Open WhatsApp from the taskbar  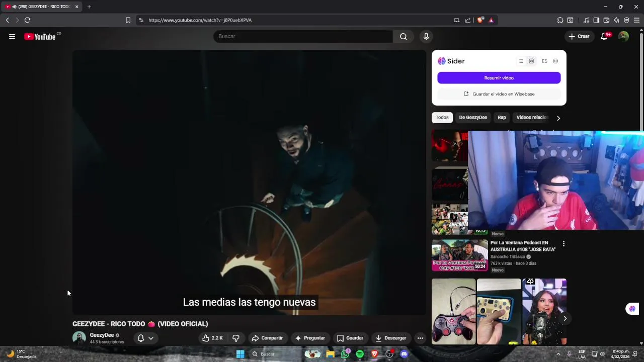coord(345,354)
